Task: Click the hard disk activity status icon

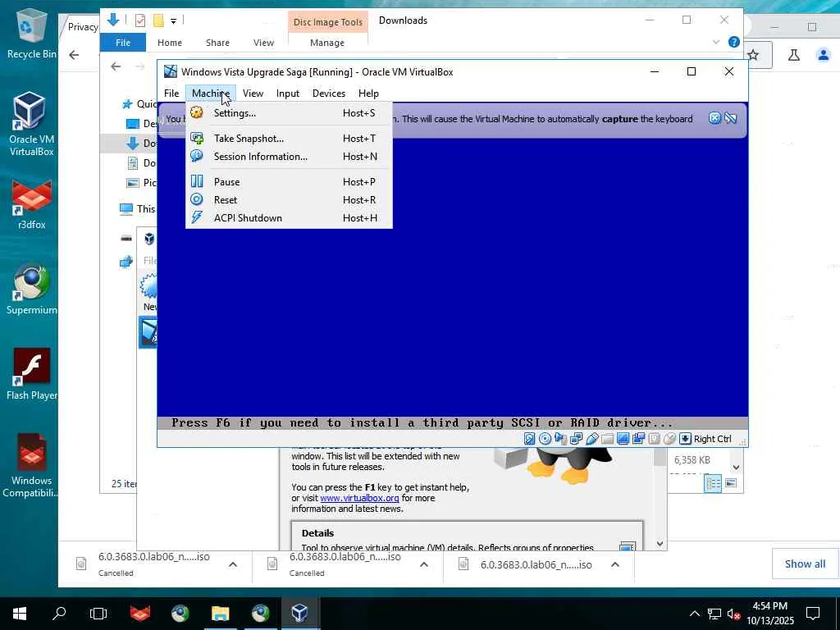Action: tap(529, 439)
